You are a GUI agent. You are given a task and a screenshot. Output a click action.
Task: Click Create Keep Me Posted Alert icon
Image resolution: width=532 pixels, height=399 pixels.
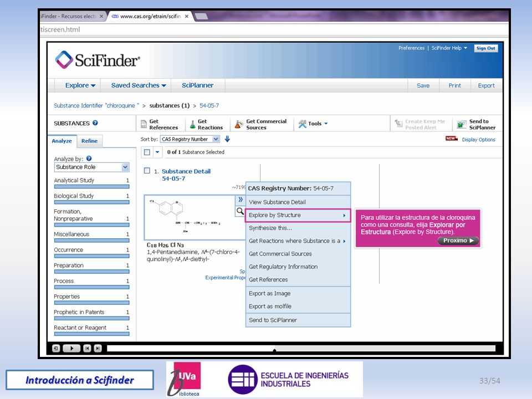tap(398, 124)
